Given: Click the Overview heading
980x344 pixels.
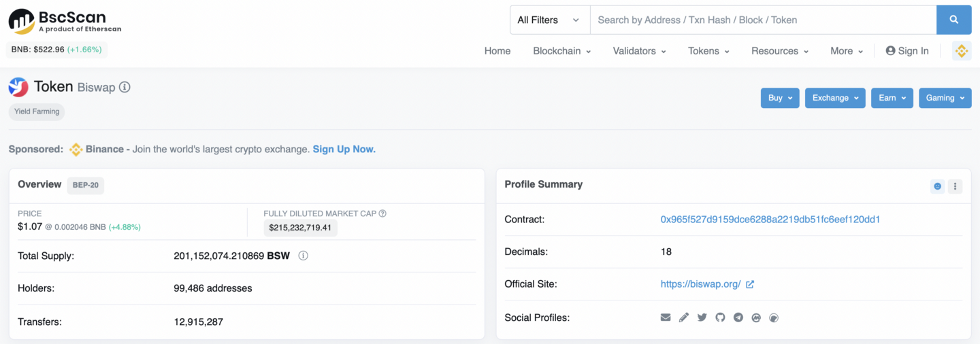Looking at the screenshot, I should (39, 184).
